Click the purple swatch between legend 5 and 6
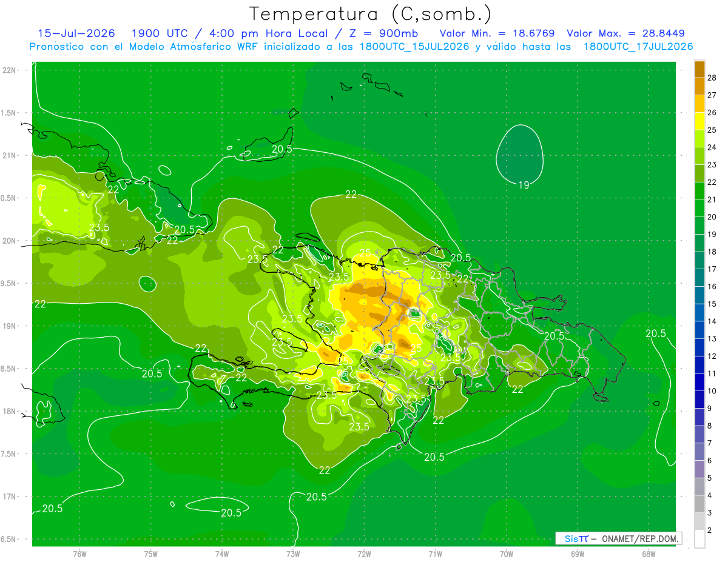The image size is (728, 562). click(699, 469)
